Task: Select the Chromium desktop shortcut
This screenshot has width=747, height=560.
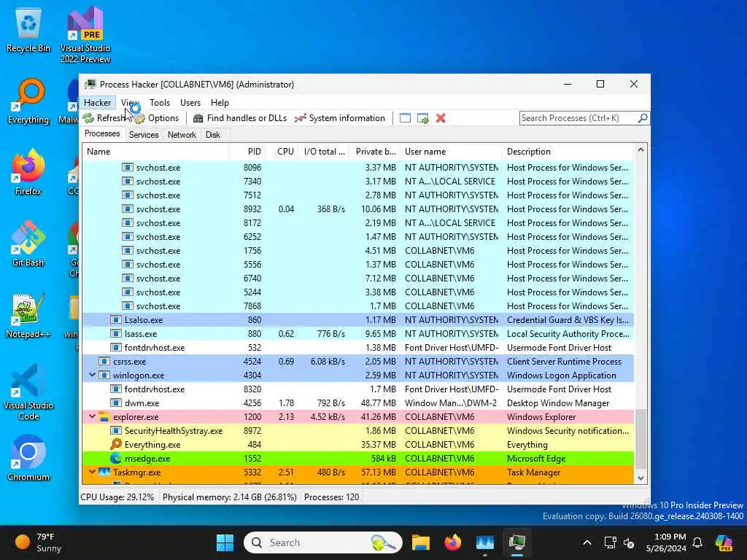Action: coord(28,458)
